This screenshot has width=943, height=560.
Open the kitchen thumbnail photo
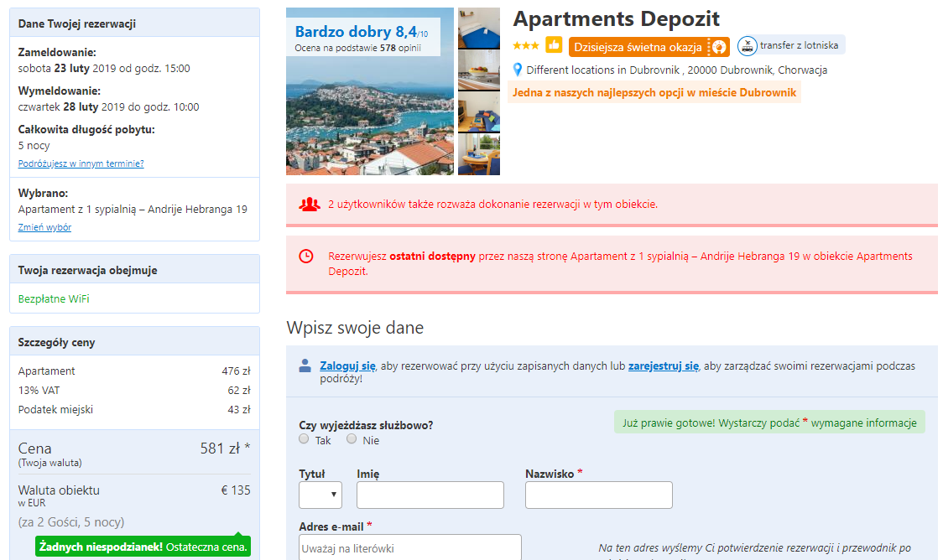coord(479,70)
